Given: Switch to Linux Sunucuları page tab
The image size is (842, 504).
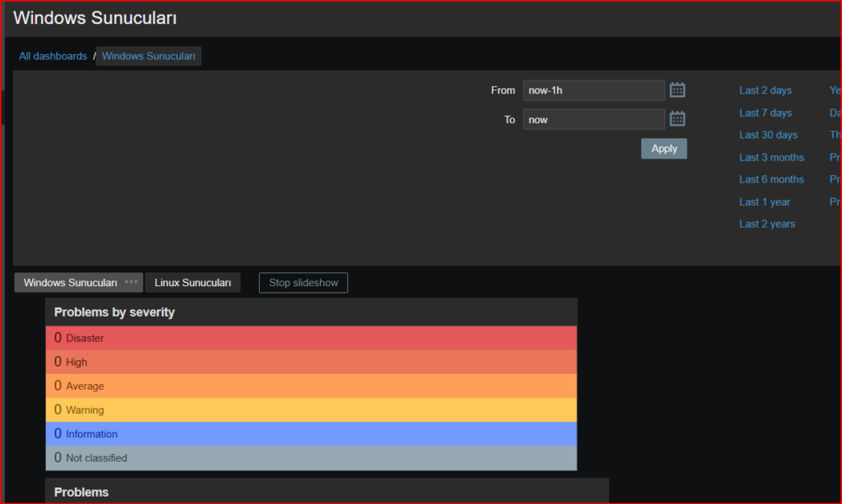Looking at the screenshot, I should (x=192, y=283).
